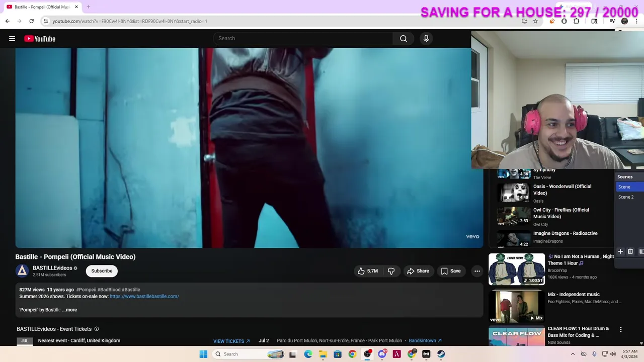
Task: Focus the YouTube search field
Action: pyautogui.click(x=303, y=39)
